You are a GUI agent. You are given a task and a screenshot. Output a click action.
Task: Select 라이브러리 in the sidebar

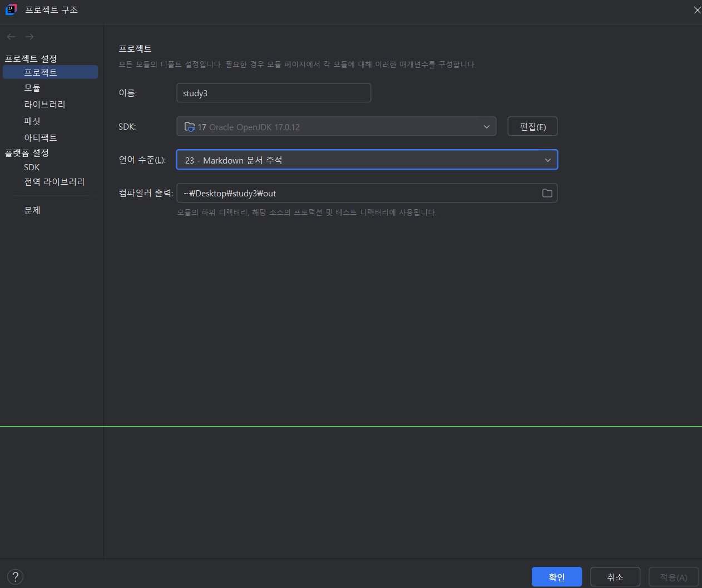tap(45, 105)
